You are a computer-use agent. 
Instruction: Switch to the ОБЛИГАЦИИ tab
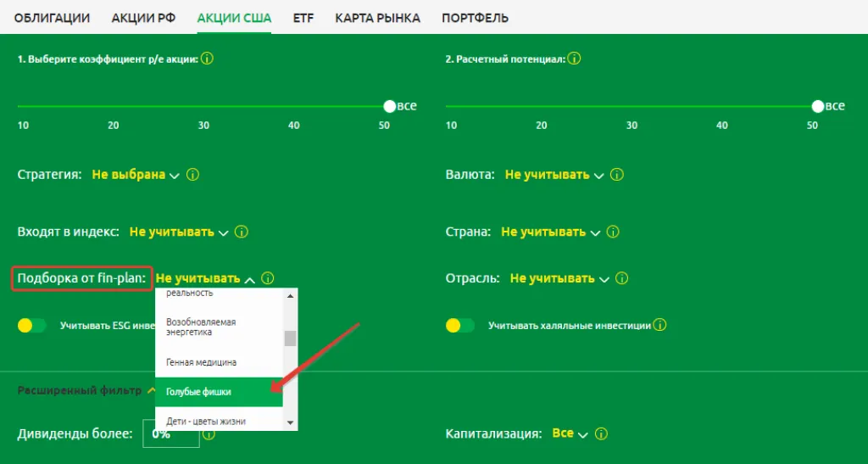pos(52,18)
